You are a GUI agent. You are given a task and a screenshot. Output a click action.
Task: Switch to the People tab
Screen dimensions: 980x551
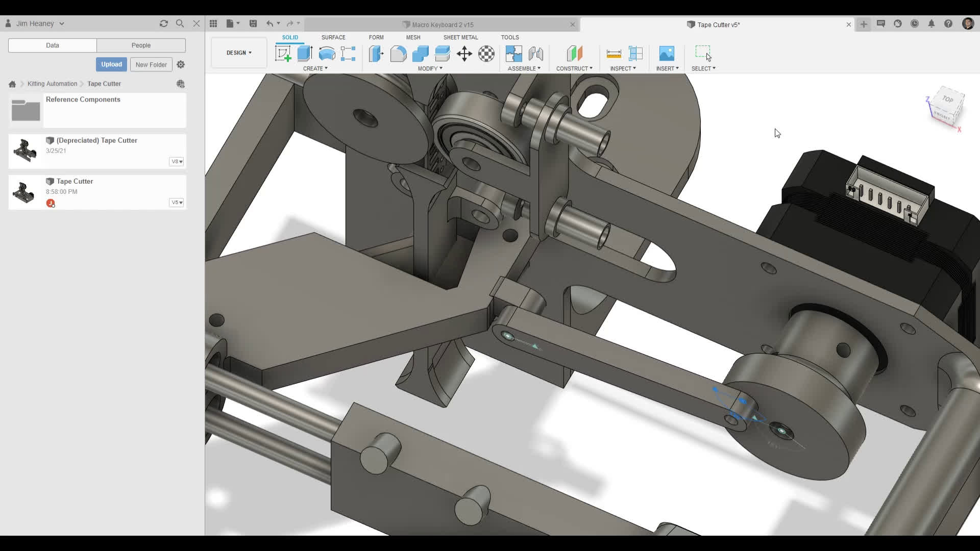141,45
